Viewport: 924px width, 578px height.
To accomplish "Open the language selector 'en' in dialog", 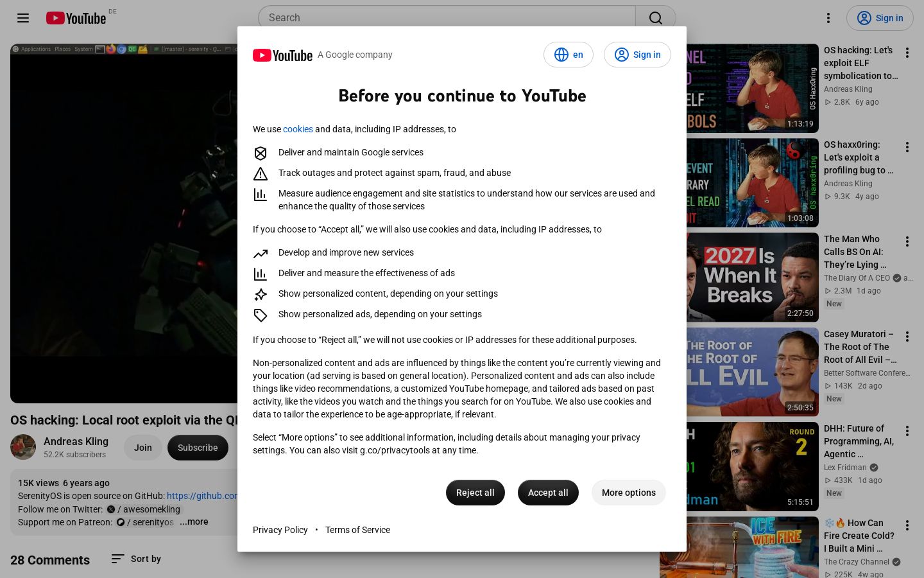I will click(569, 55).
